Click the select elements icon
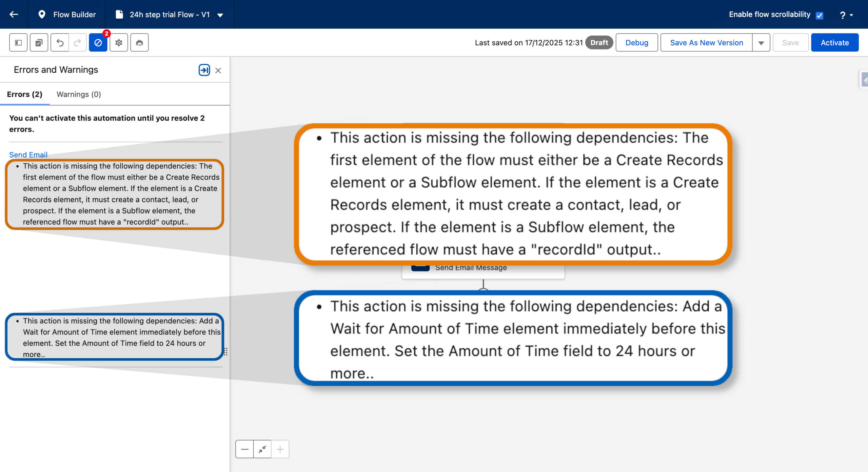 coord(39,43)
